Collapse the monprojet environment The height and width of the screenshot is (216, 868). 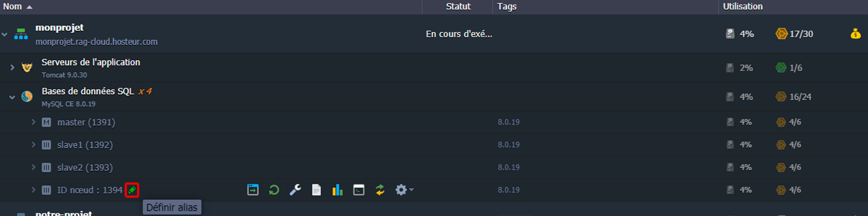[x=4, y=35]
